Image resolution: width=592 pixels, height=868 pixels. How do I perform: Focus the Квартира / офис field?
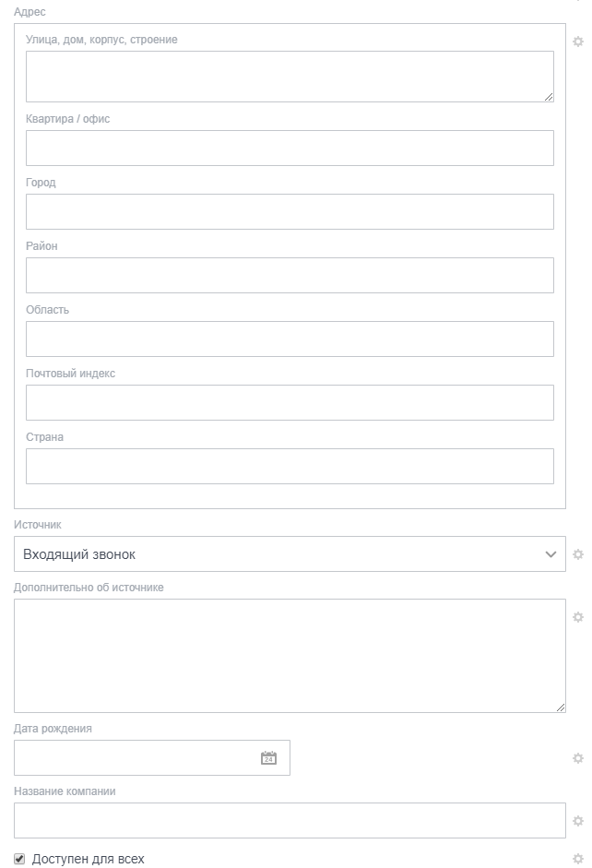click(x=290, y=148)
